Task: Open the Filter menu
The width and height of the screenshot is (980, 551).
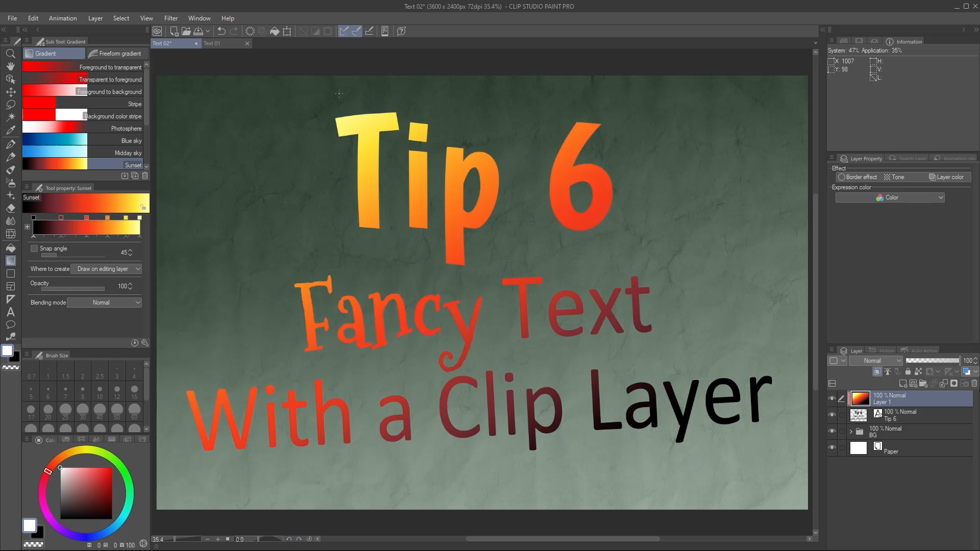Action: (x=170, y=18)
